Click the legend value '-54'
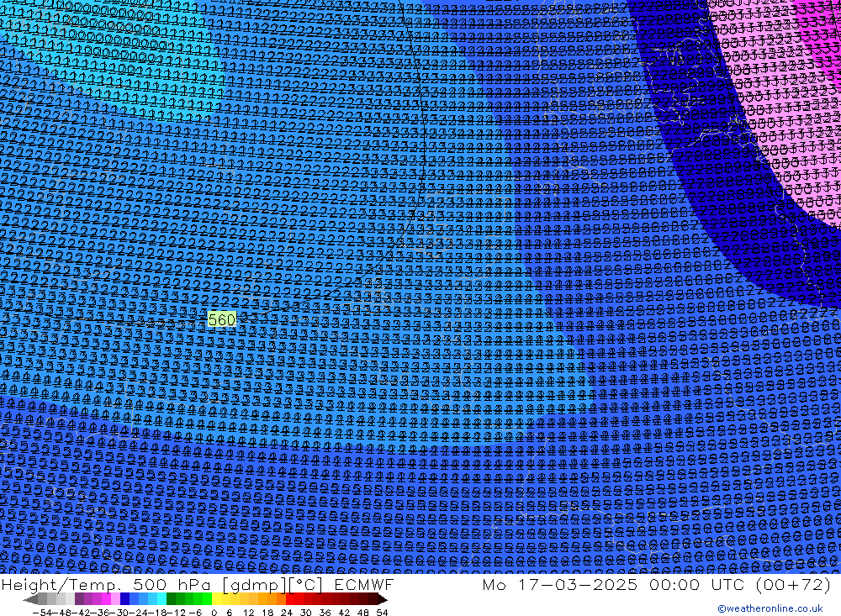 43,613
